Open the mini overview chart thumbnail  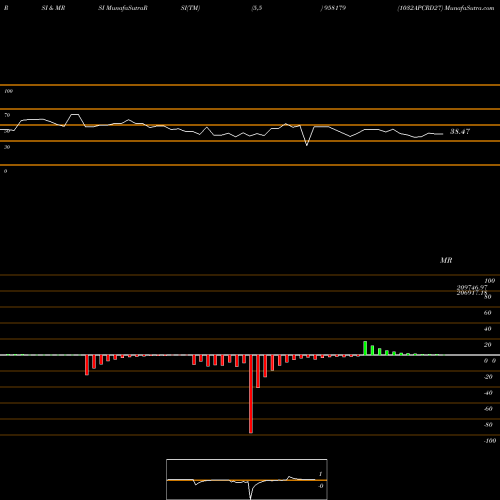tap(247, 479)
